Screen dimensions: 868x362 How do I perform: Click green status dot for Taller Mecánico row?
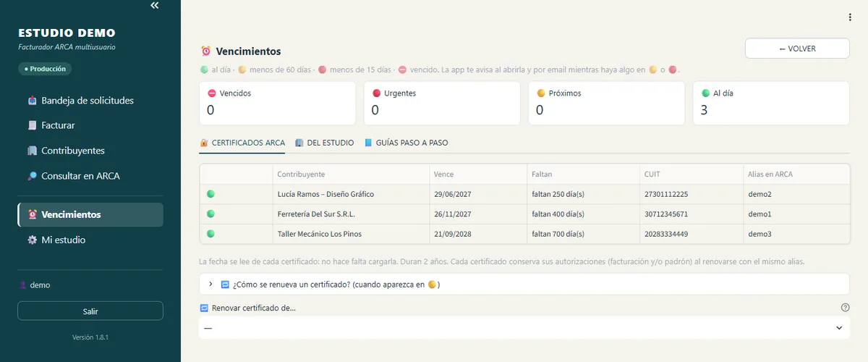point(211,234)
